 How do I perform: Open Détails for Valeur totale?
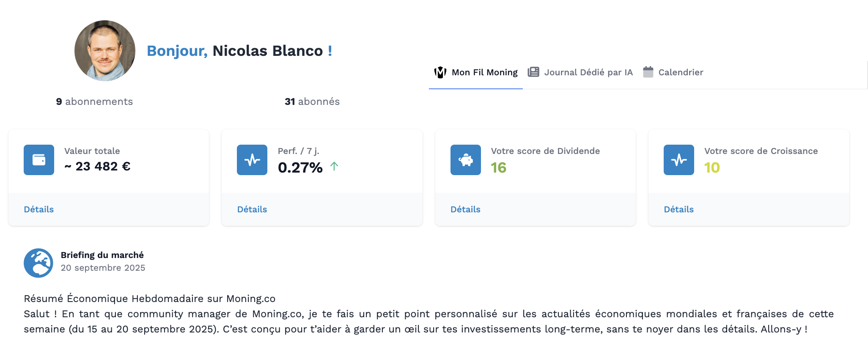39,209
